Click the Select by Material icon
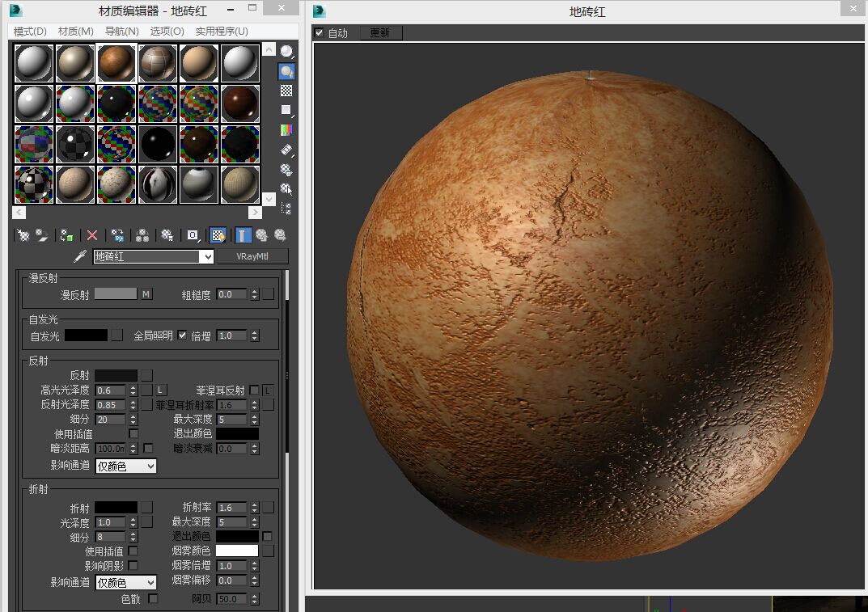 coord(286,189)
